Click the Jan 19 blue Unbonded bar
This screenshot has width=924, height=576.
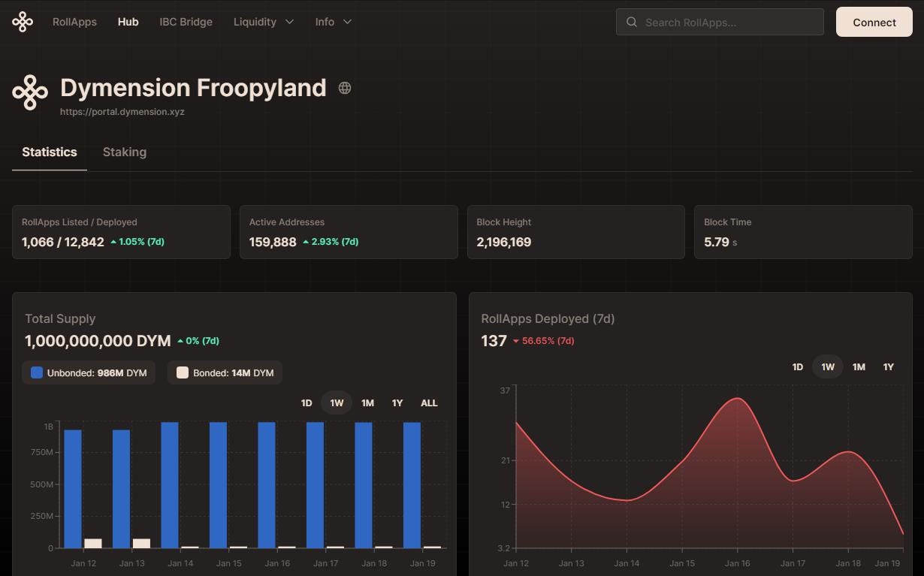pos(412,485)
